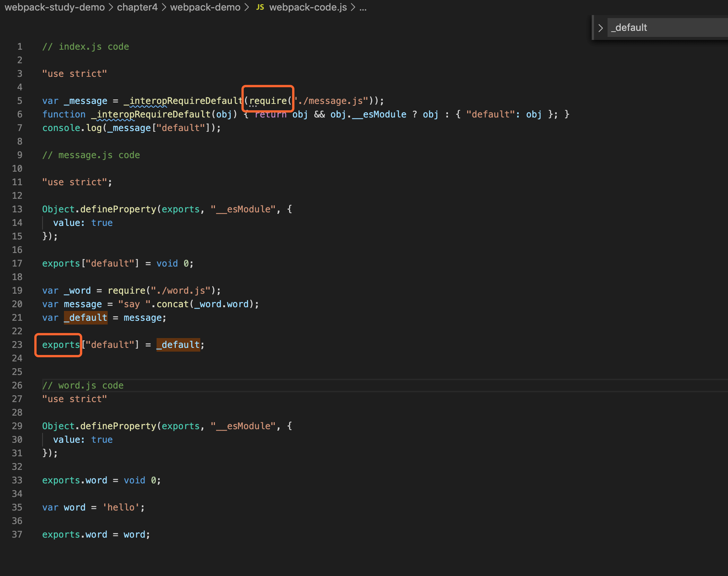Image resolution: width=728 pixels, height=576 pixels.
Task: Expand the Toggle Replace chevron in find widget
Action: [601, 28]
